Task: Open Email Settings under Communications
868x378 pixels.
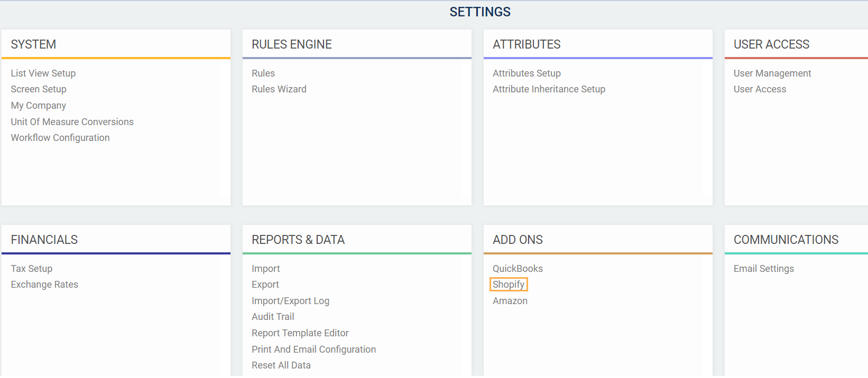Action: [x=763, y=269]
